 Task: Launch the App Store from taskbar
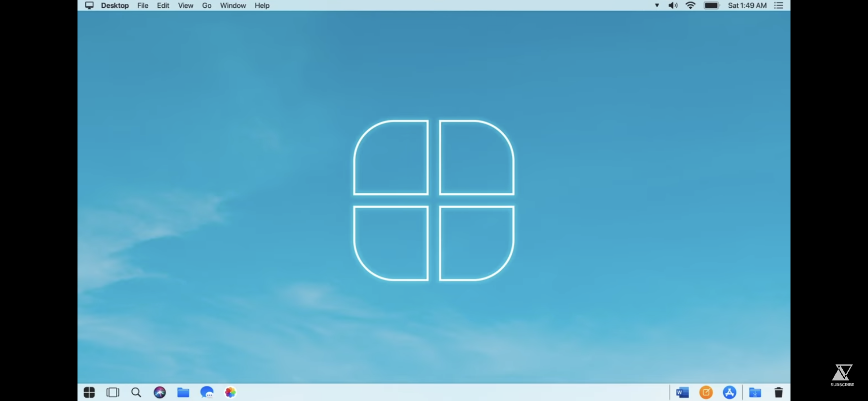(730, 392)
